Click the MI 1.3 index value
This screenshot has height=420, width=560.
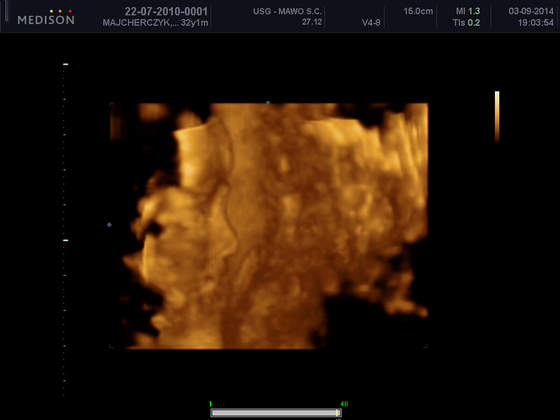(x=468, y=11)
